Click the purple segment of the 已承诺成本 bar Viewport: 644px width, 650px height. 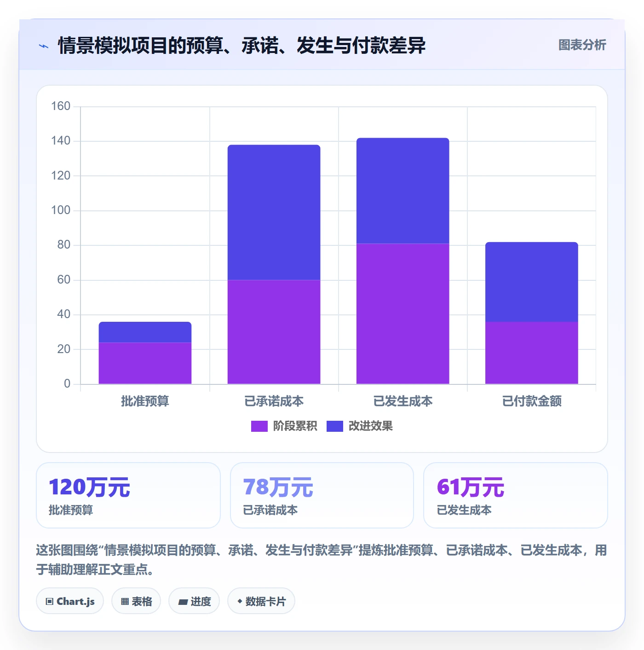274,332
